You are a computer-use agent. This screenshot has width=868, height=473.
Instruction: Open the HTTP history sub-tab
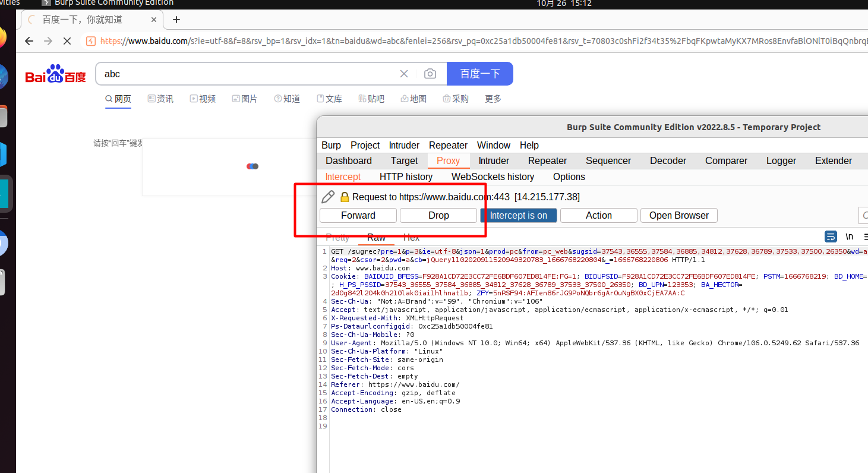tap(406, 176)
